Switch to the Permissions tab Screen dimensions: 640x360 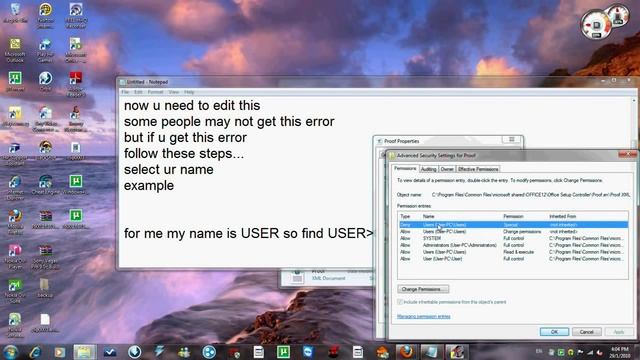click(405, 169)
